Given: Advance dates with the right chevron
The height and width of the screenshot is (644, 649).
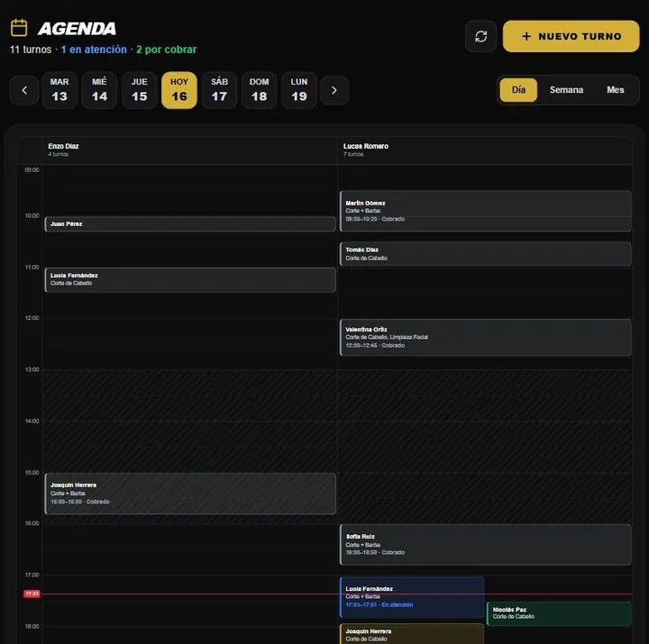Looking at the screenshot, I should [x=334, y=90].
